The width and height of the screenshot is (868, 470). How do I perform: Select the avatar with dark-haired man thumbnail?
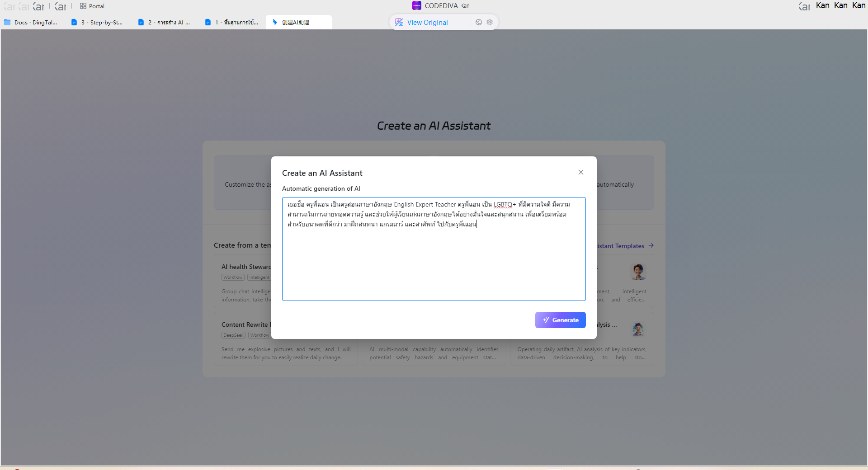(x=638, y=272)
